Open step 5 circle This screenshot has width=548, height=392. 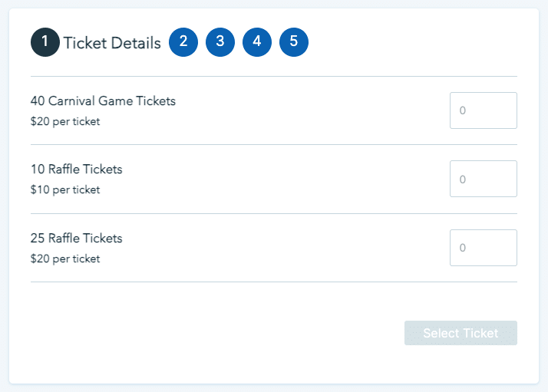(294, 42)
